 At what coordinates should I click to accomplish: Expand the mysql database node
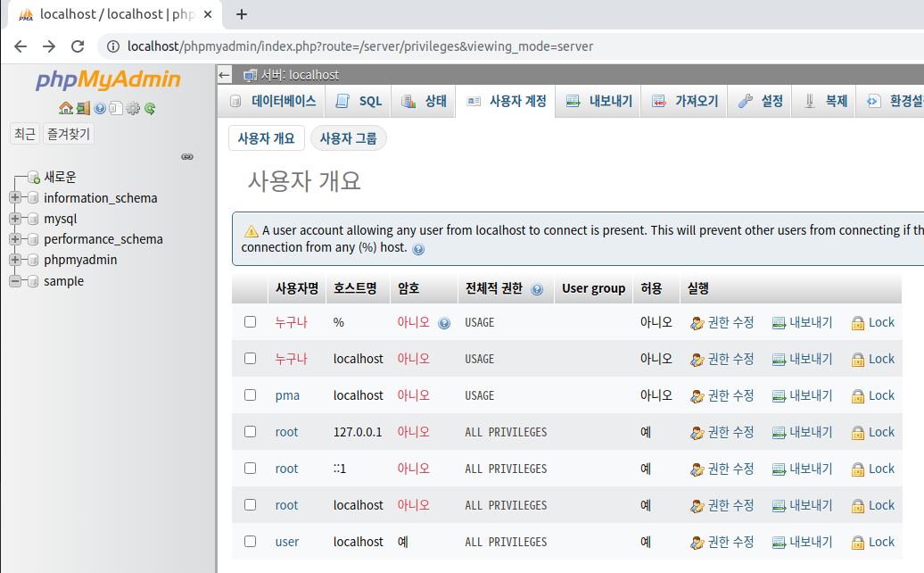click(15, 219)
